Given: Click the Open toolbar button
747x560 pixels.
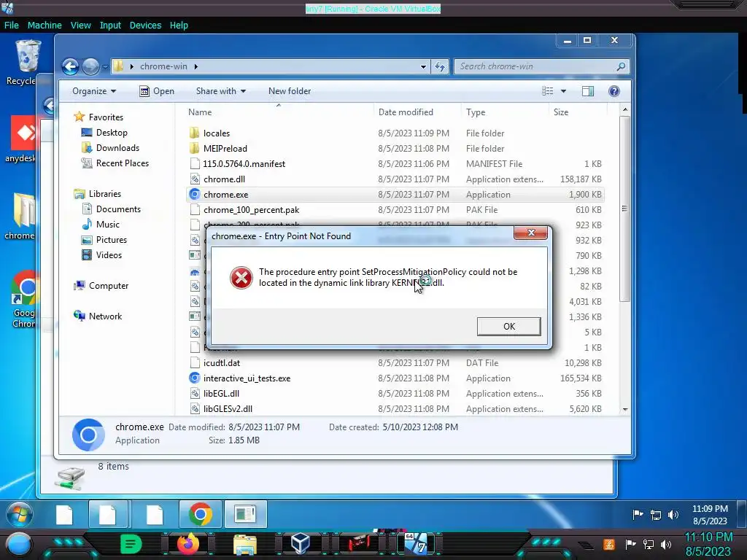Looking at the screenshot, I should [x=157, y=91].
